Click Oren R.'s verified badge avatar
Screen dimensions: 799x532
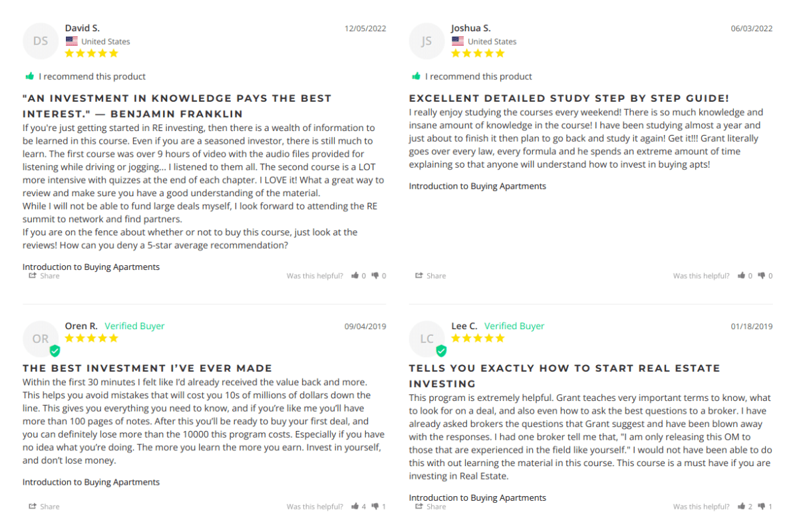[x=41, y=339]
